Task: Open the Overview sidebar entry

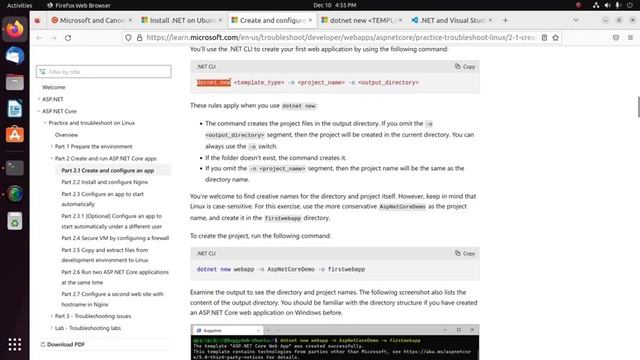Action: [66, 135]
